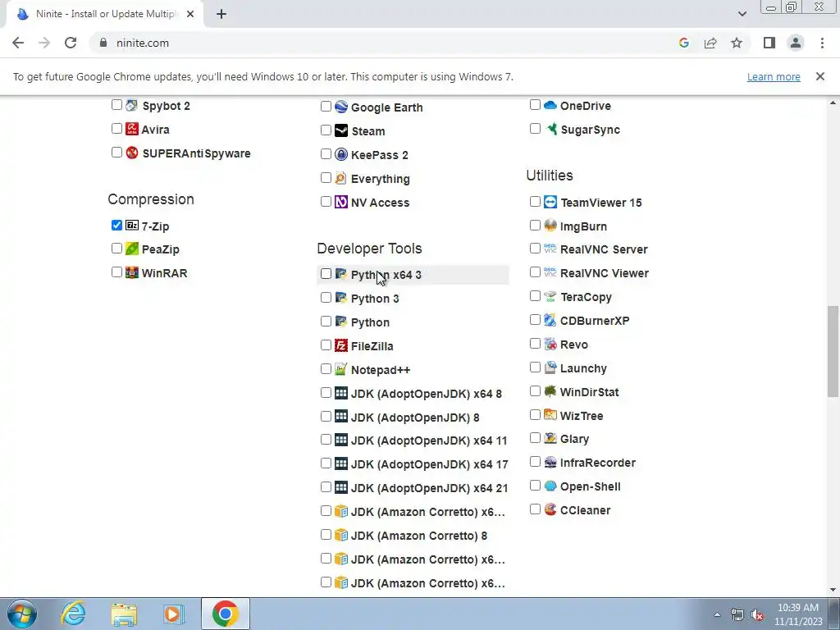Reload the ninite.com page
This screenshot has width=840, height=630.
click(x=71, y=43)
